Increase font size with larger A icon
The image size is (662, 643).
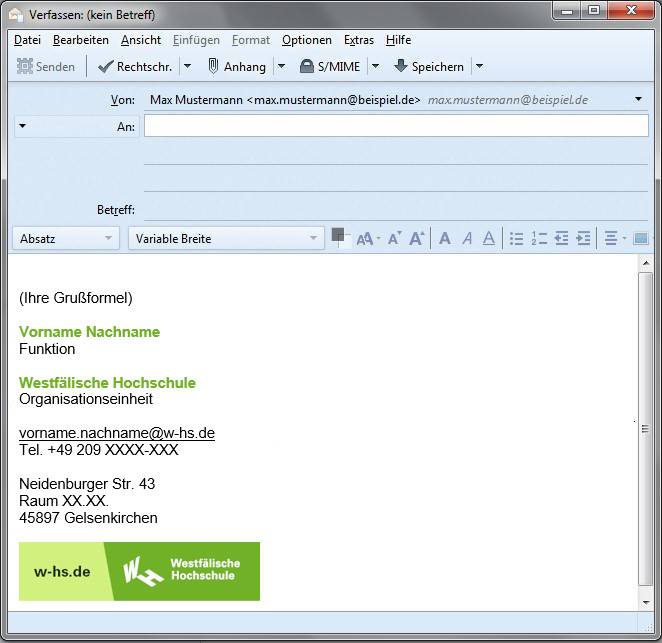pos(417,239)
